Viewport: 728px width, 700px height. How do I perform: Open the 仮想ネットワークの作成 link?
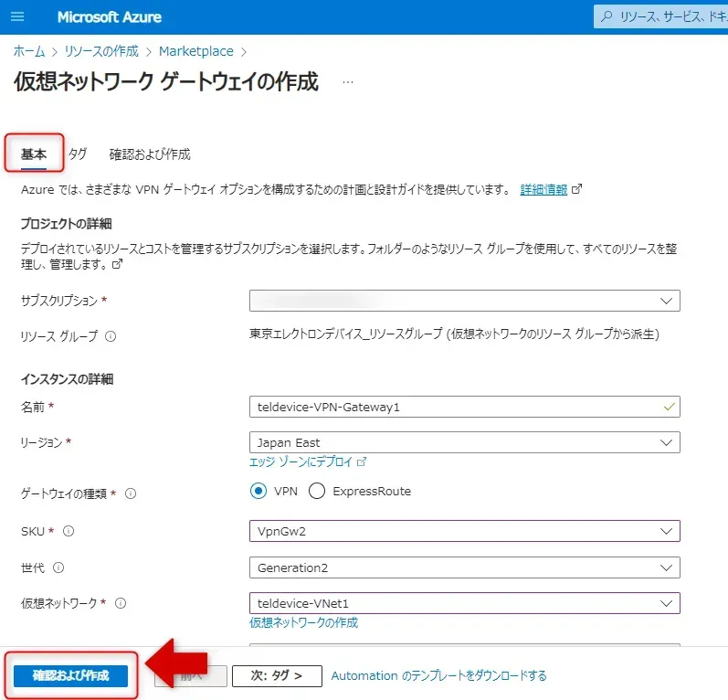(x=303, y=622)
